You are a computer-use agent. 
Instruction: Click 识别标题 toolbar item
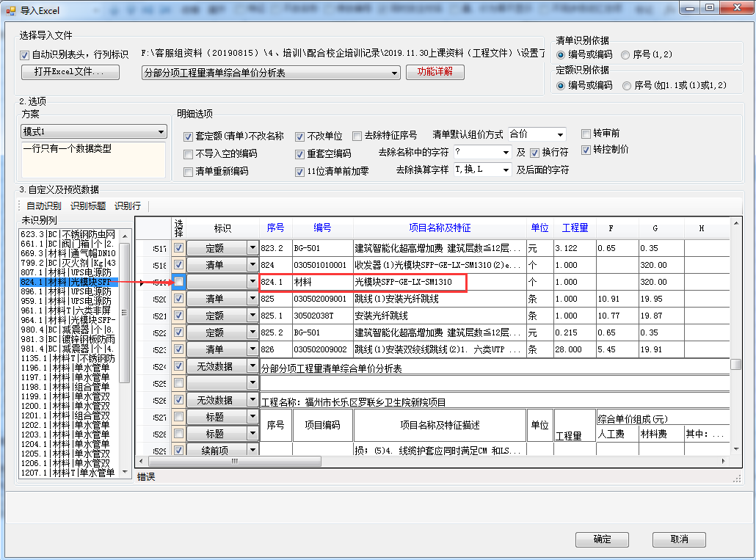point(88,206)
